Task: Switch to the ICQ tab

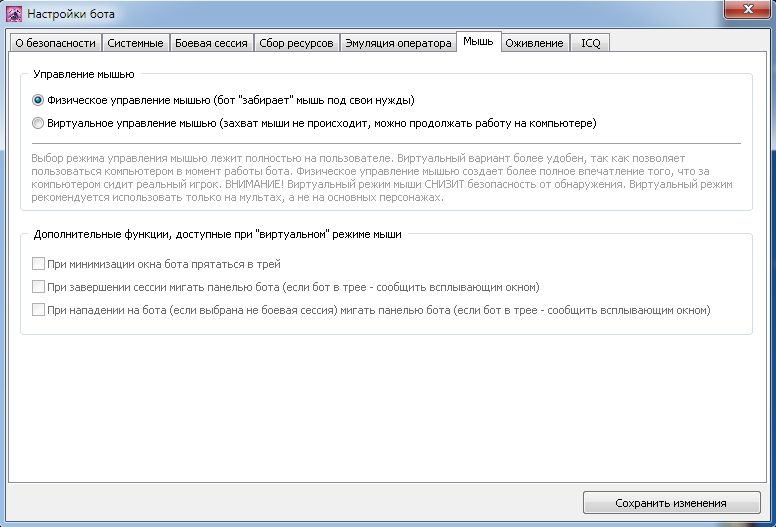Action: (590, 43)
